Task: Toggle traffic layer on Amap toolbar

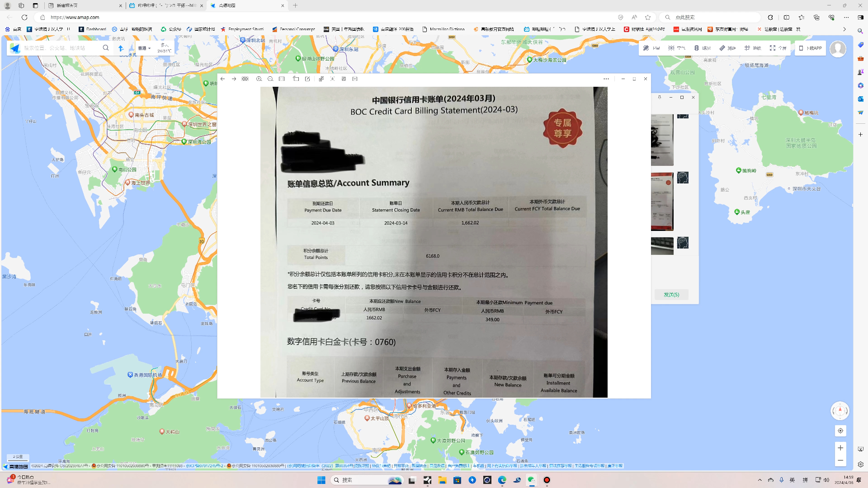Action: pyautogui.click(x=702, y=48)
